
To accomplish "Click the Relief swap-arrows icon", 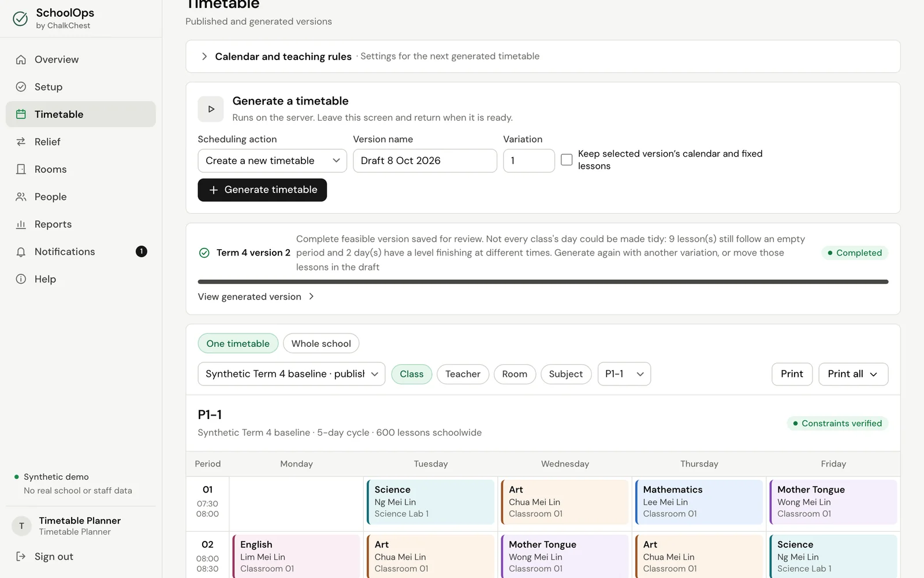I will tap(21, 142).
